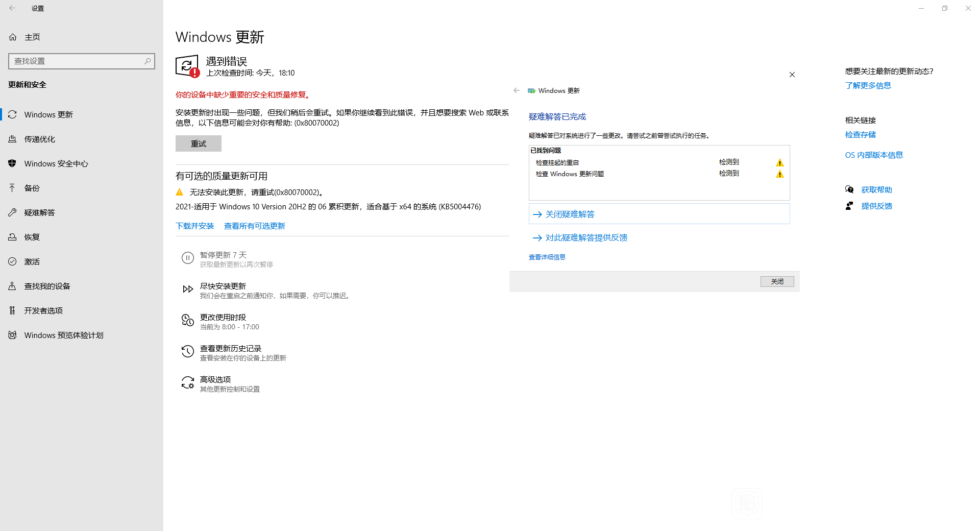
Task: Expand 查看详细信息 in the troubleshooter
Action: point(547,257)
